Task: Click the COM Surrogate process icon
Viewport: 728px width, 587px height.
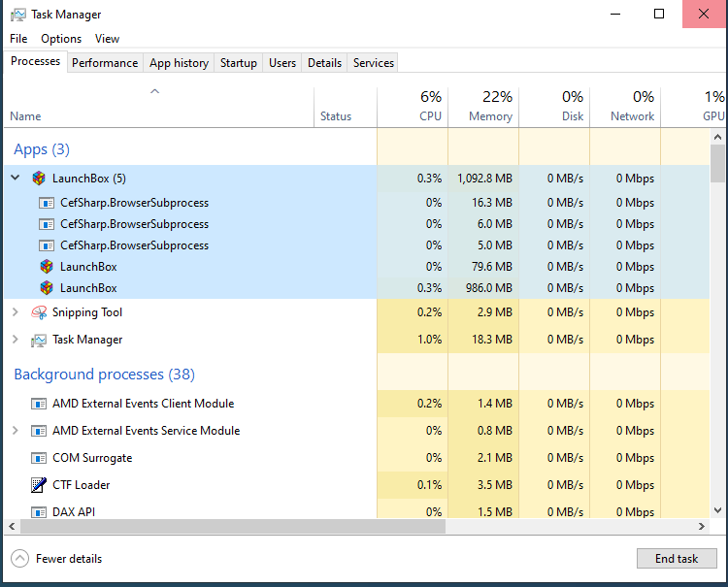Action: [x=39, y=458]
